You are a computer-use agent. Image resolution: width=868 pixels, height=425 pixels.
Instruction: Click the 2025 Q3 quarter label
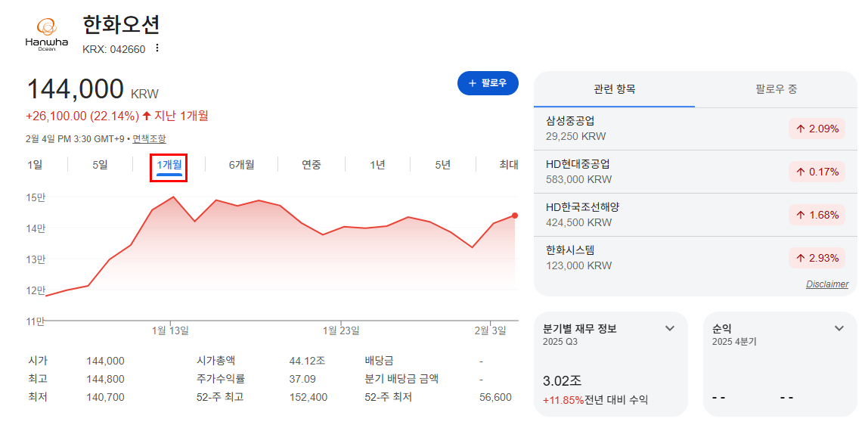pyautogui.click(x=561, y=342)
